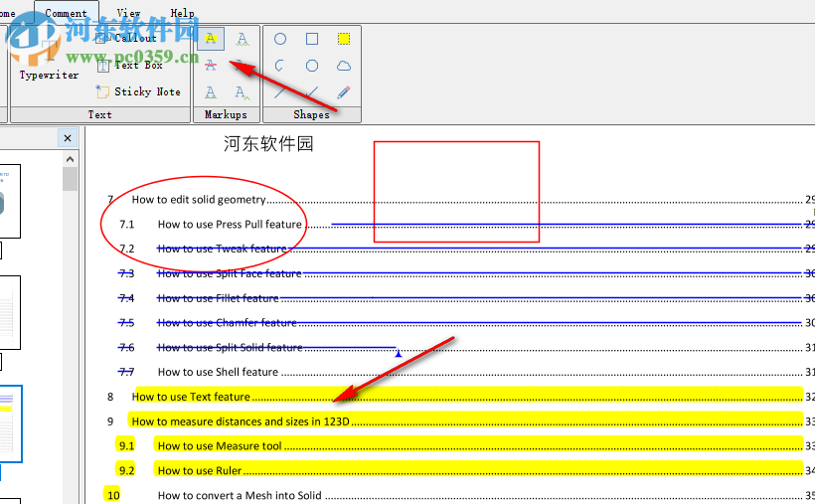Click section number 7.1

click(126, 225)
